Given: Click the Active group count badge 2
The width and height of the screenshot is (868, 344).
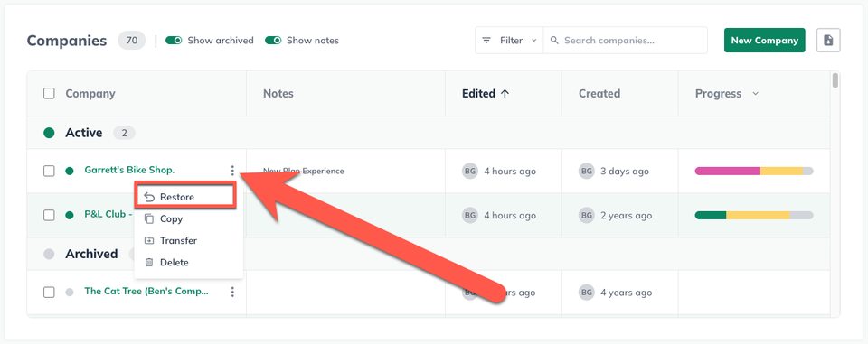Looking at the screenshot, I should click(x=124, y=133).
